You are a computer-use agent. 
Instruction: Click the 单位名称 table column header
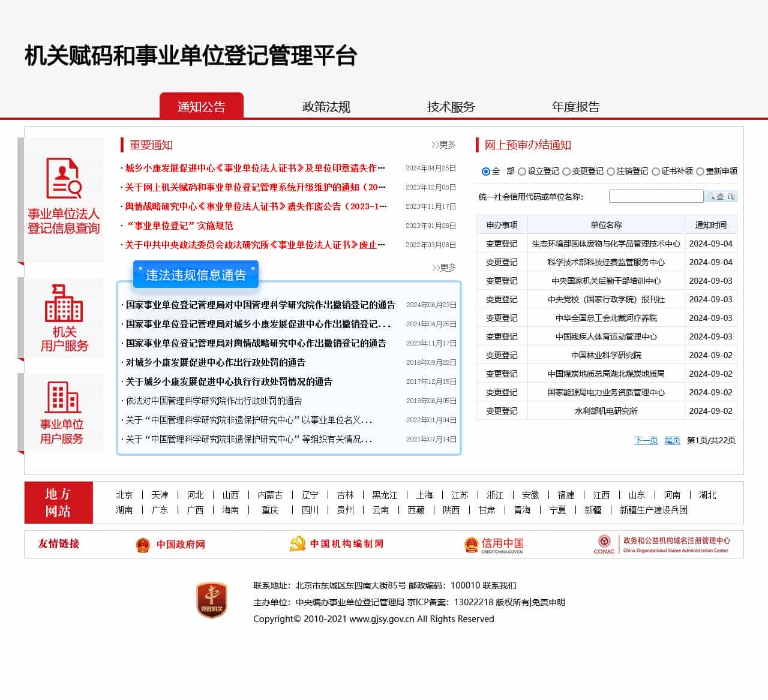click(x=606, y=225)
